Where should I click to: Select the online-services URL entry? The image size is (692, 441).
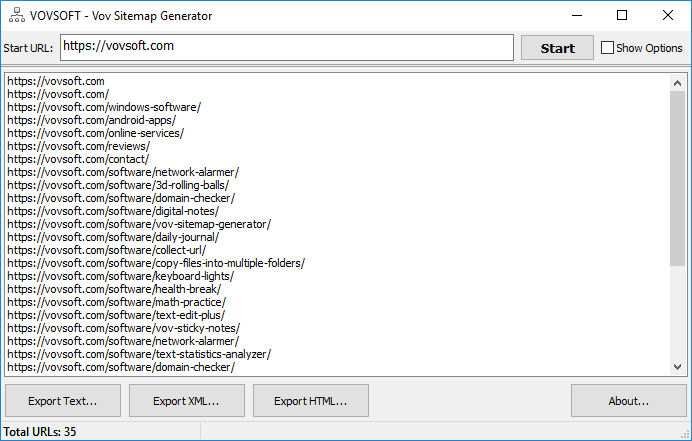point(96,133)
